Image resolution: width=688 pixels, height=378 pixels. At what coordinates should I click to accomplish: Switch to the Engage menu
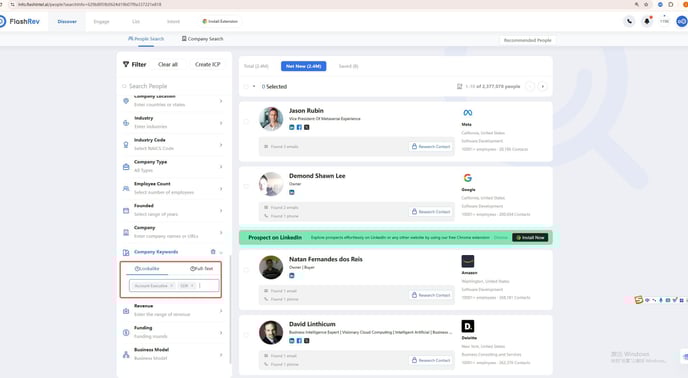tap(101, 22)
